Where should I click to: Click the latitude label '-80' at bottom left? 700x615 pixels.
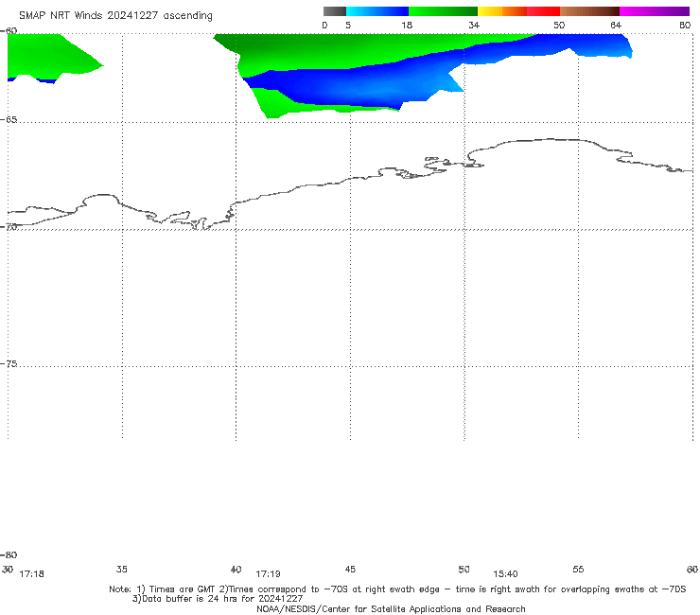pyautogui.click(x=9, y=555)
